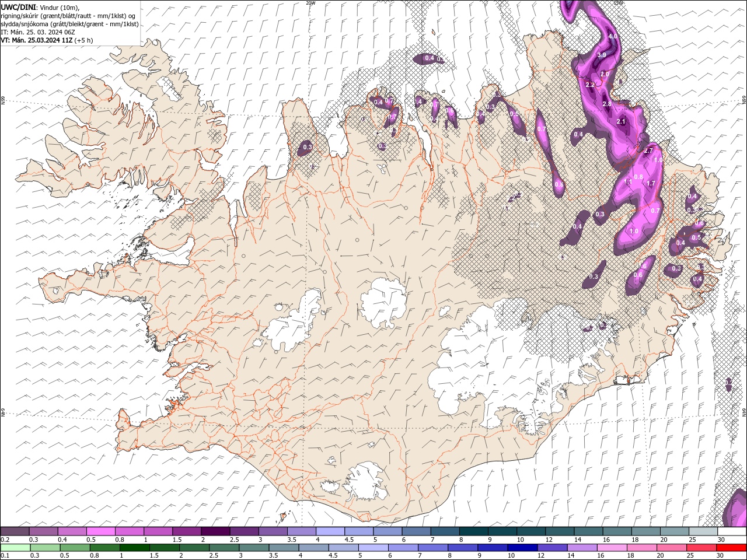The height and width of the screenshot is (560, 747).
Task: Click the 4.0 precipitation value on map
Action: click(613, 36)
